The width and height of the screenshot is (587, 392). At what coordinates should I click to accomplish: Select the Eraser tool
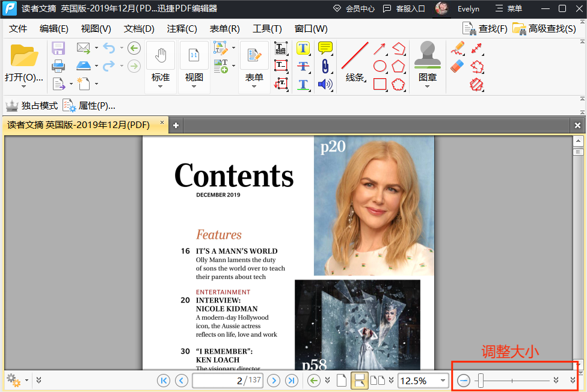[457, 66]
